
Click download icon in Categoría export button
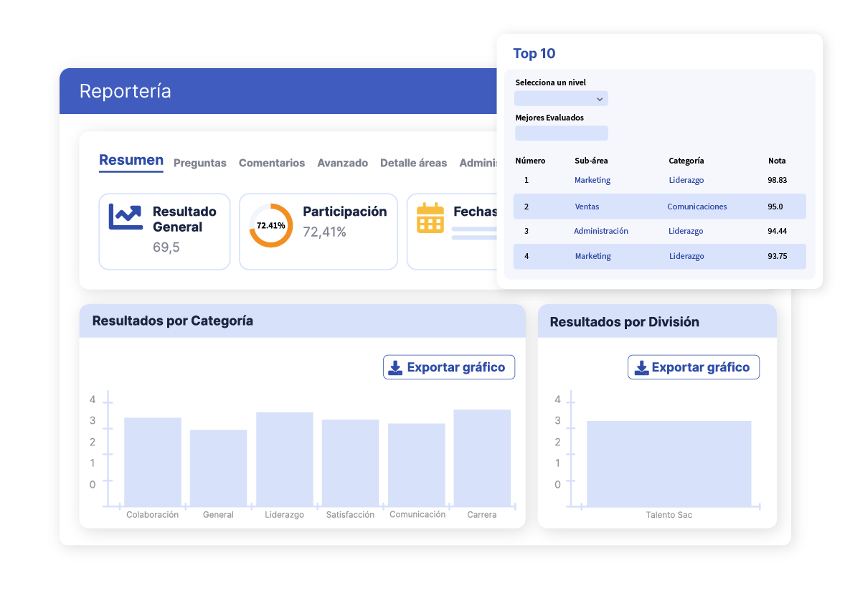[395, 367]
